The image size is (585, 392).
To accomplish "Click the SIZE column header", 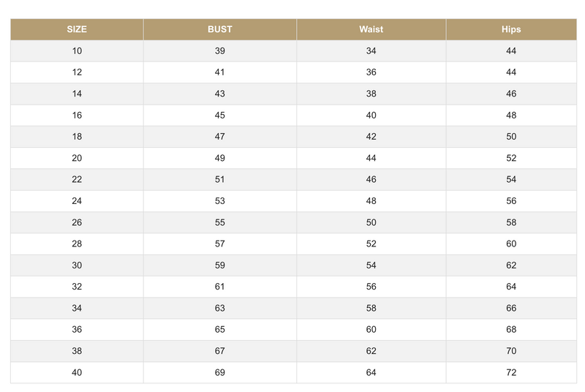I will click(77, 29).
